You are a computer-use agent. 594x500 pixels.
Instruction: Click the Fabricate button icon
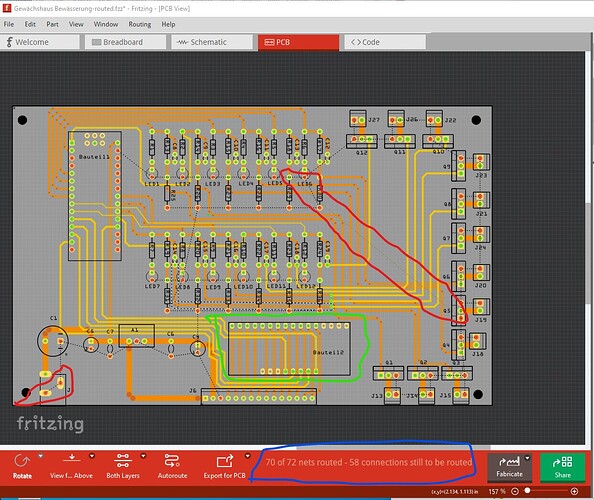[509, 462]
